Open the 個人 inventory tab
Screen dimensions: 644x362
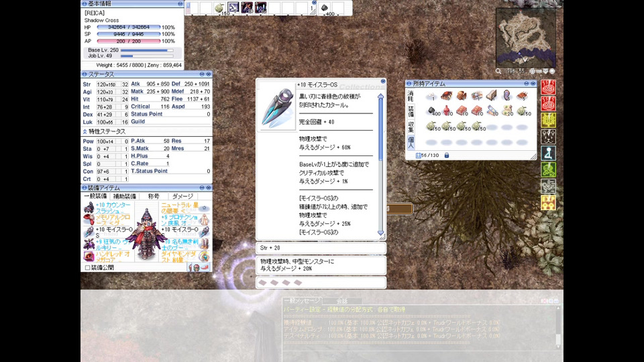click(x=411, y=142)
